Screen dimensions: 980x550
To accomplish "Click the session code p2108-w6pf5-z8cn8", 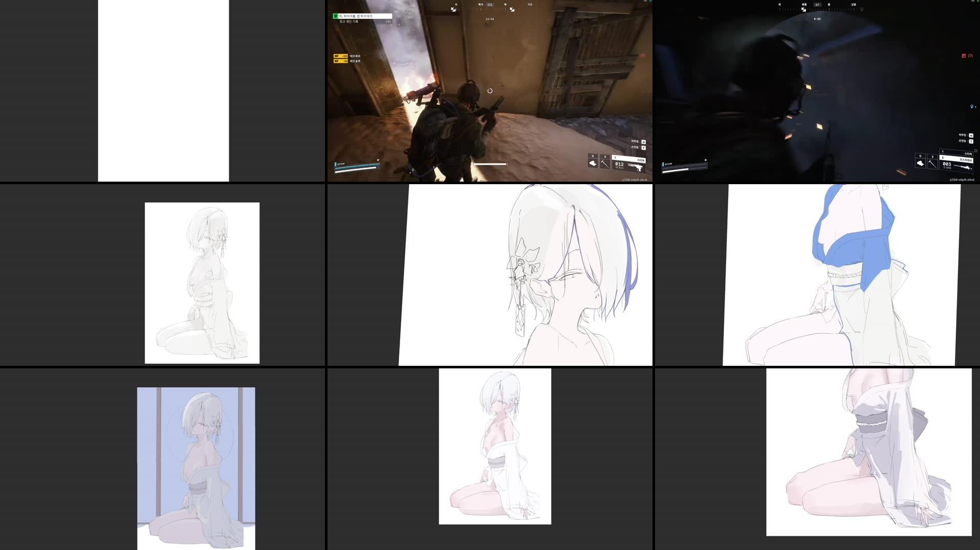I will point(634,180).
